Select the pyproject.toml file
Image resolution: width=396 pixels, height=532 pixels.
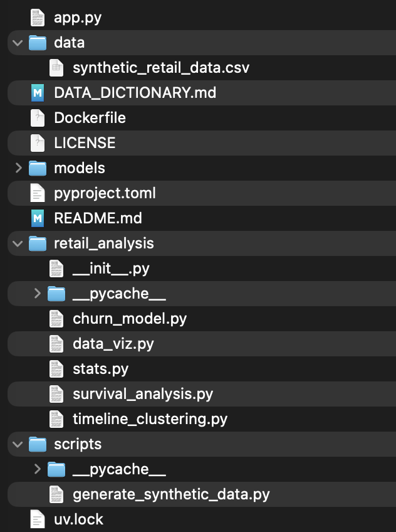coord(104,193)
